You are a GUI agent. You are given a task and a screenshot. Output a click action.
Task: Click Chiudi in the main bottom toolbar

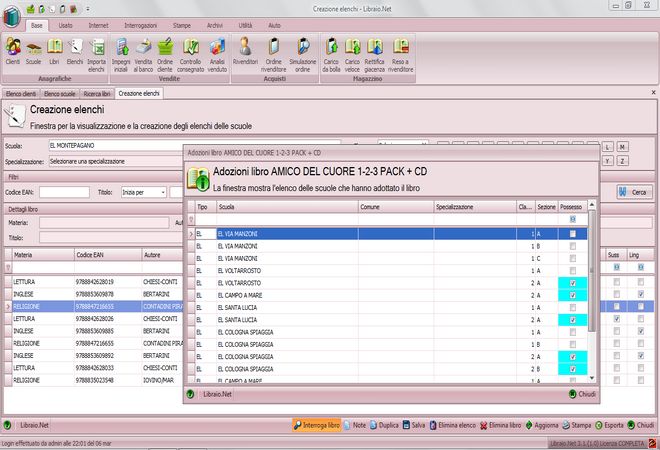(x=641, y=425)
